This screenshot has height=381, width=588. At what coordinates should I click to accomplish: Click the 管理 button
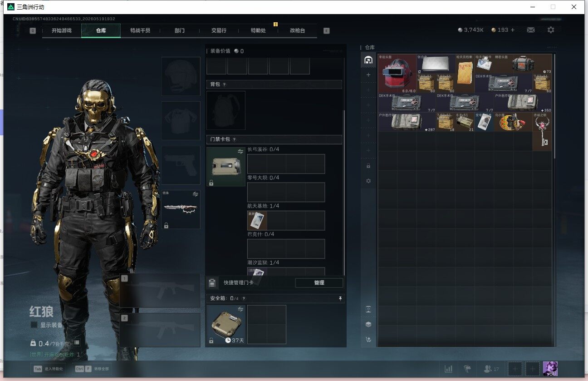click(319, 282)
